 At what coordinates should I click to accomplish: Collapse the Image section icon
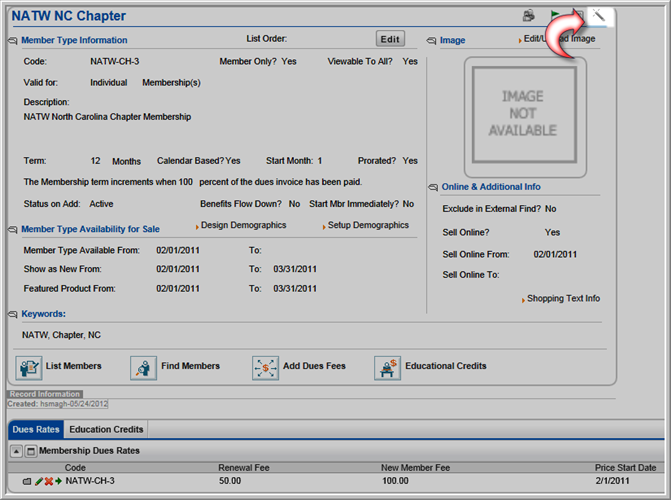point(431,41)
